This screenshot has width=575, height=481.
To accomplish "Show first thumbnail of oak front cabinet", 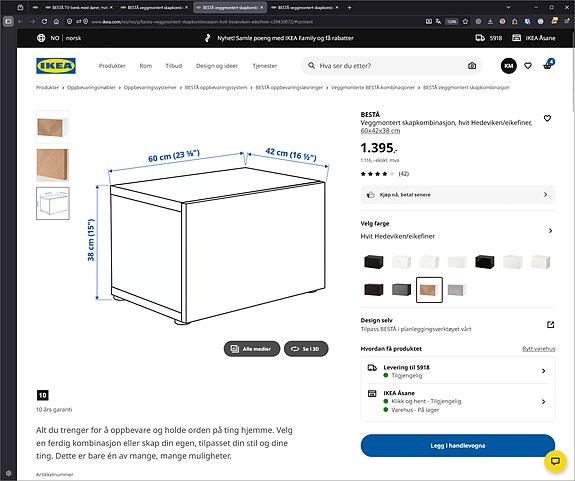I will tap(53, 127).
